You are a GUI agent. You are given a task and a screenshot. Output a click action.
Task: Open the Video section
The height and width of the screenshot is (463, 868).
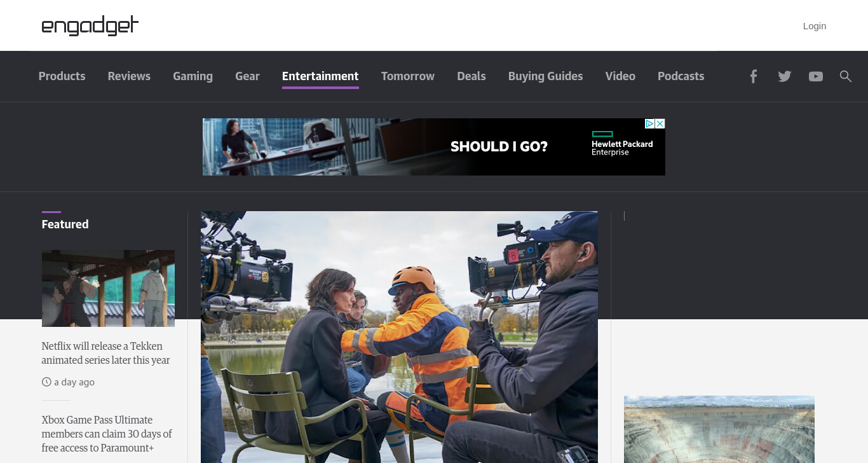pos(620,76)
